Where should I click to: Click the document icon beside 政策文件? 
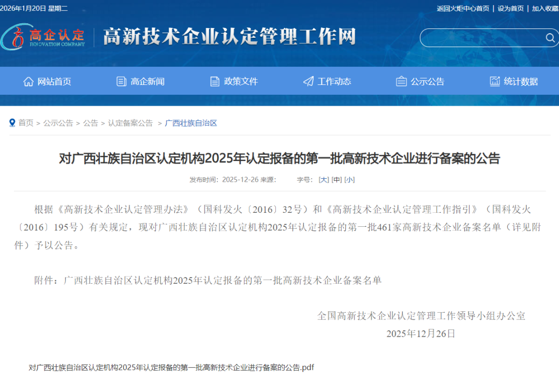[x=215, y=81]
